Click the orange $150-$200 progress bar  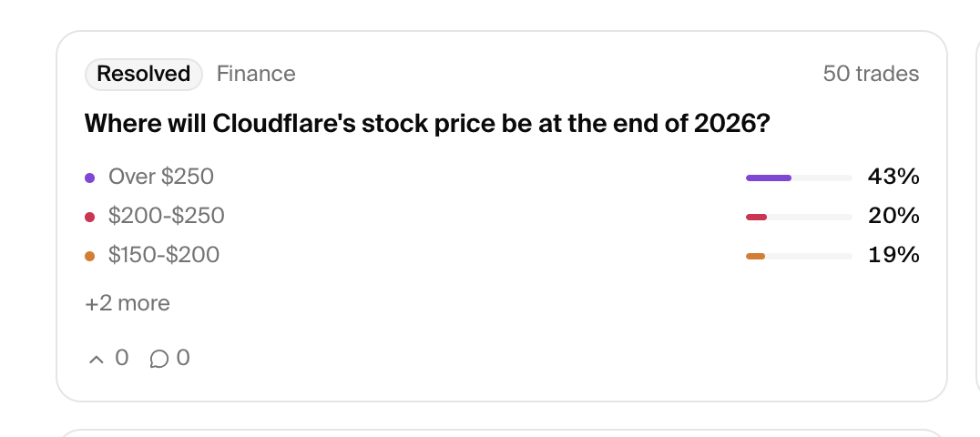pyautogui.click(x=798, y=256)
